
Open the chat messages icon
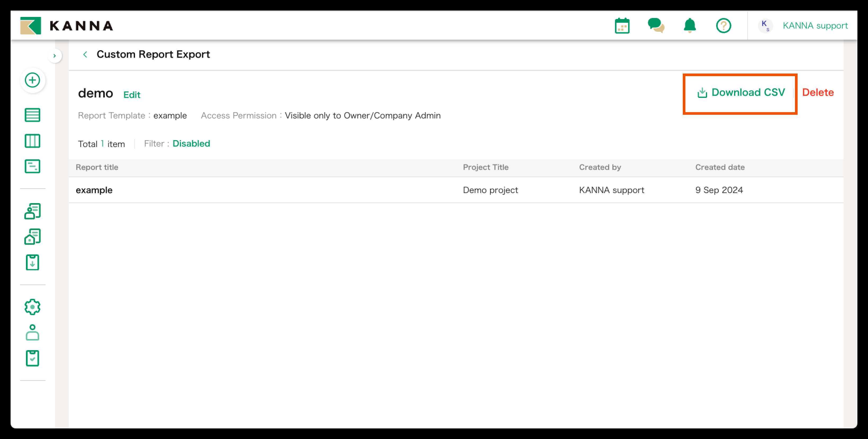(x=656, y=25)
